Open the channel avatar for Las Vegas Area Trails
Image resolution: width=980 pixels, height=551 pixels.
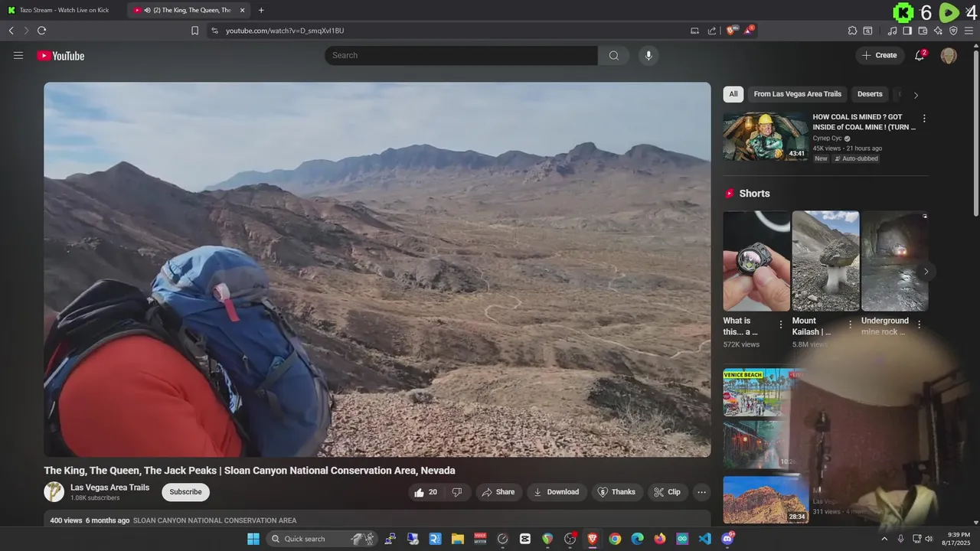54,492
